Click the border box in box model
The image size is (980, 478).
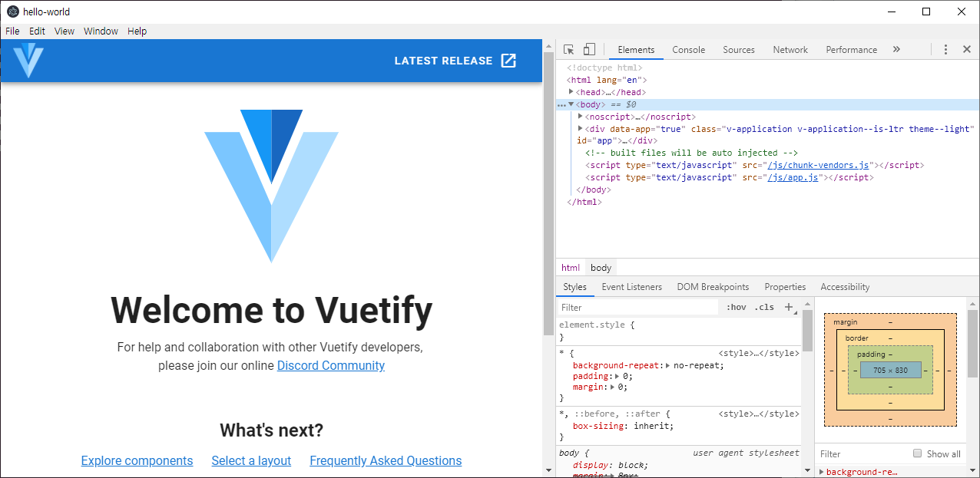[890, 370]
